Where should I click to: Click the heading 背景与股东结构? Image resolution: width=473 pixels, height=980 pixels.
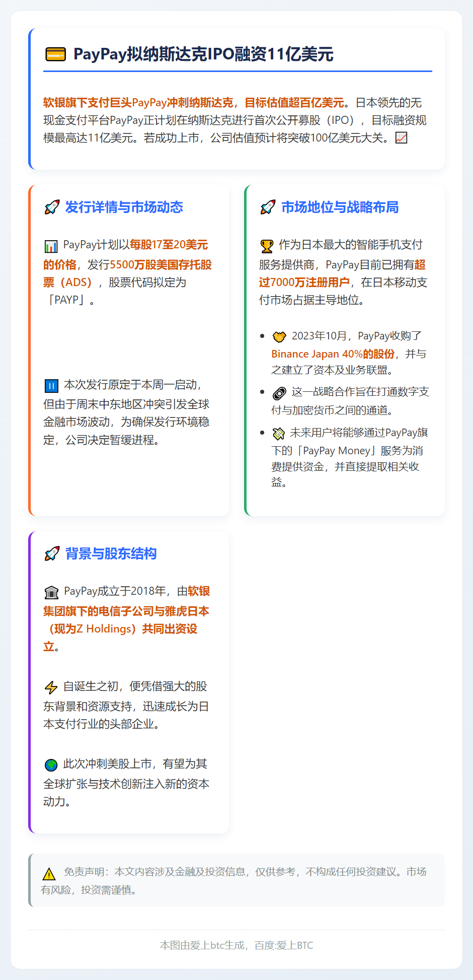coord(111,553)
